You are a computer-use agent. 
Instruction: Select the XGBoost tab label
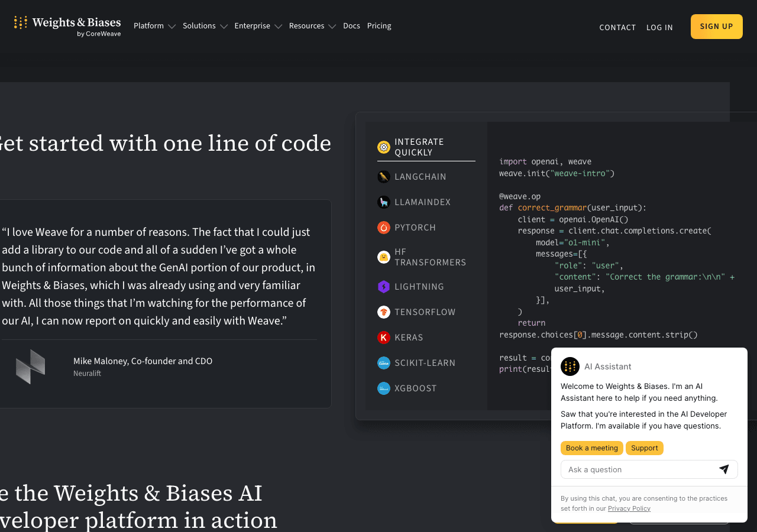click(x=416, y=388)
